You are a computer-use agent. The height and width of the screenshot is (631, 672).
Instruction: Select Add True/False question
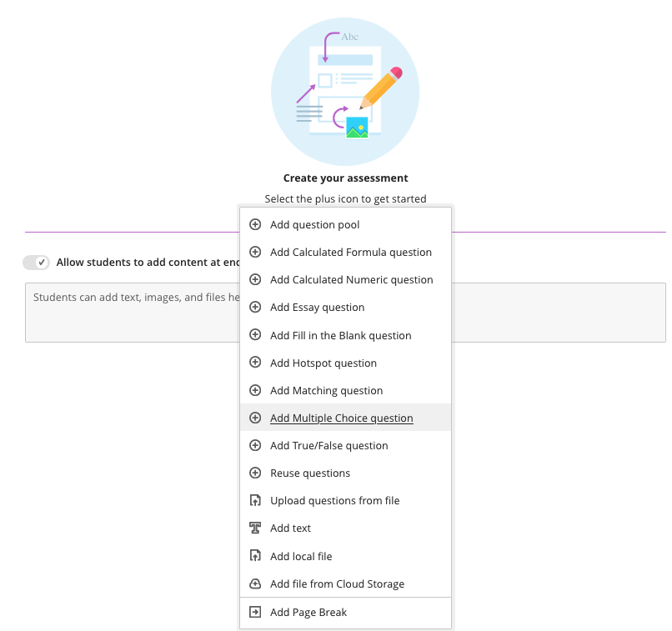coord(329,445)
